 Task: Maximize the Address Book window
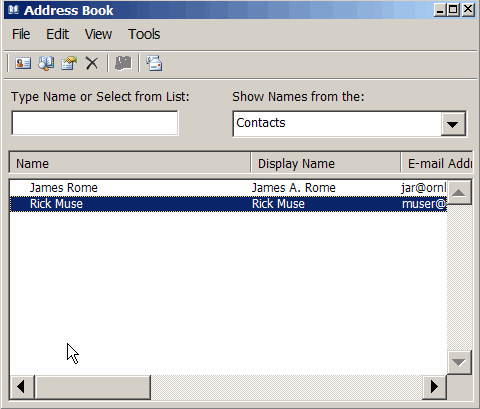453,10
